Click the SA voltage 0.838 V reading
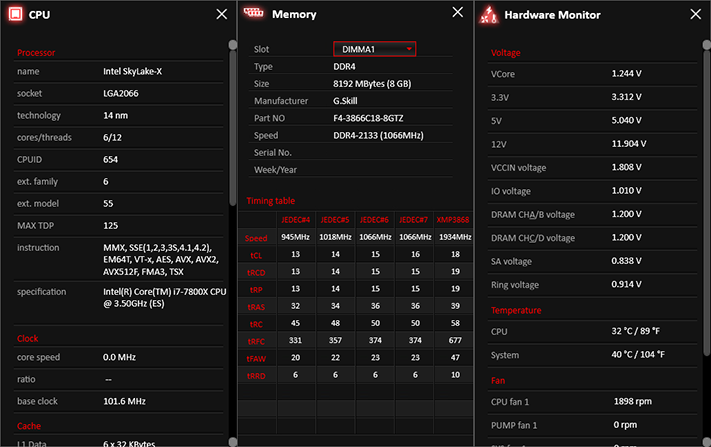The height and width of the screenshot is (447, 711). (626, 261)
